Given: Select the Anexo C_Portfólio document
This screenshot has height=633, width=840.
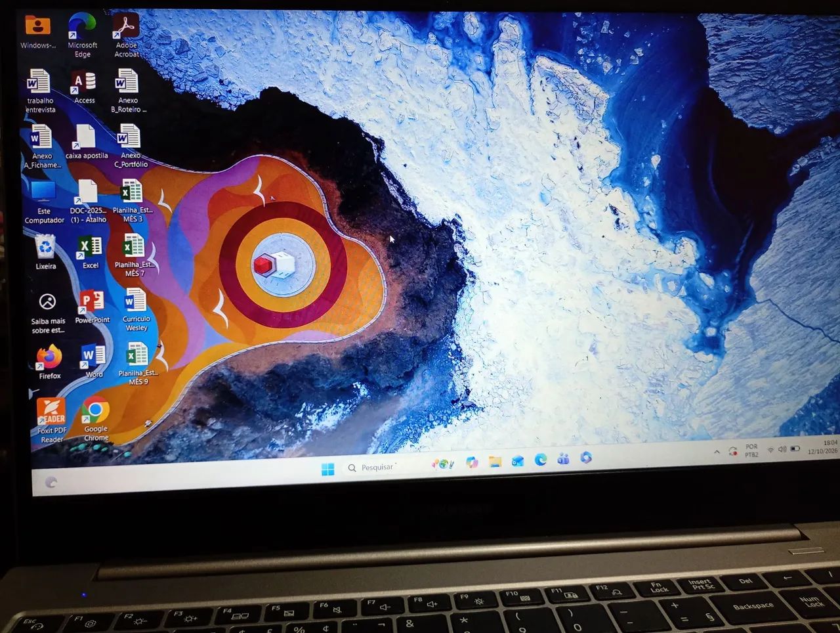Looking at the screenshot, I should point(131,146).
